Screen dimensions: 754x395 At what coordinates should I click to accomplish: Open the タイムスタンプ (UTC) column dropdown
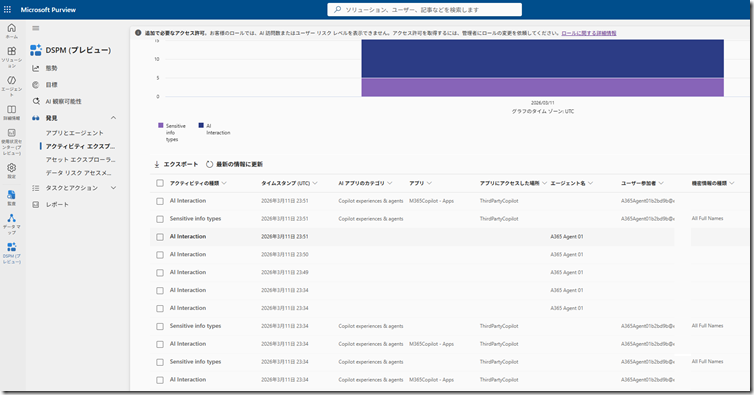click(x=315, y=183)
